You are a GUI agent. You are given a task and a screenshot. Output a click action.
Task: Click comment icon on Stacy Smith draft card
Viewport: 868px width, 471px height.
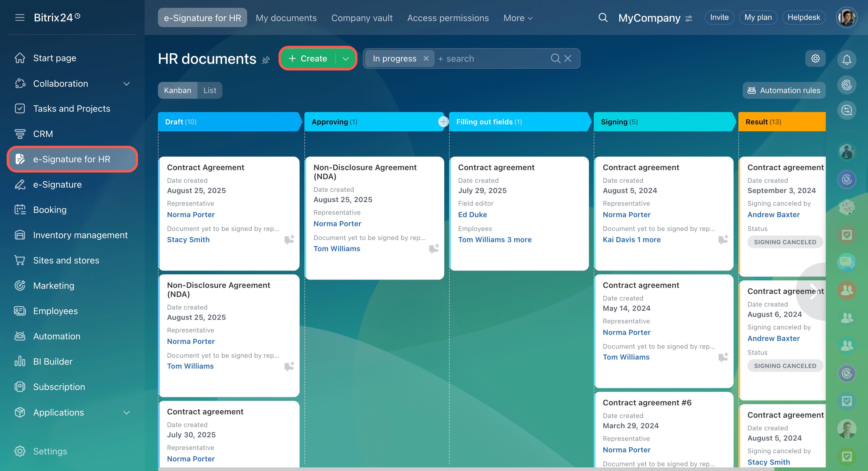[x=289, y=239]
